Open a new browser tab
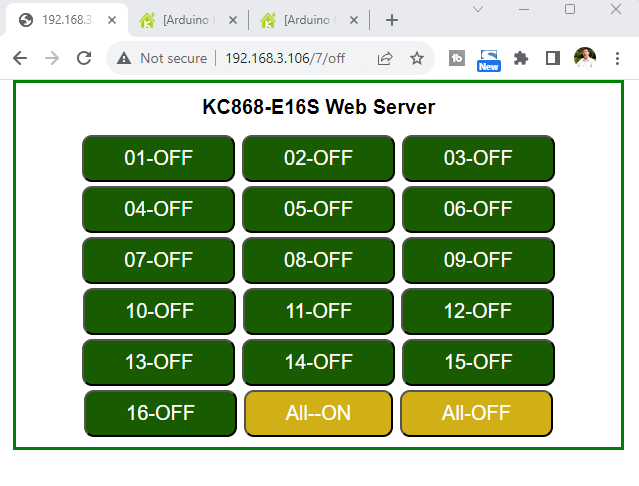The image size is (639, 486). pyautogui.click(x=392, y=20)
